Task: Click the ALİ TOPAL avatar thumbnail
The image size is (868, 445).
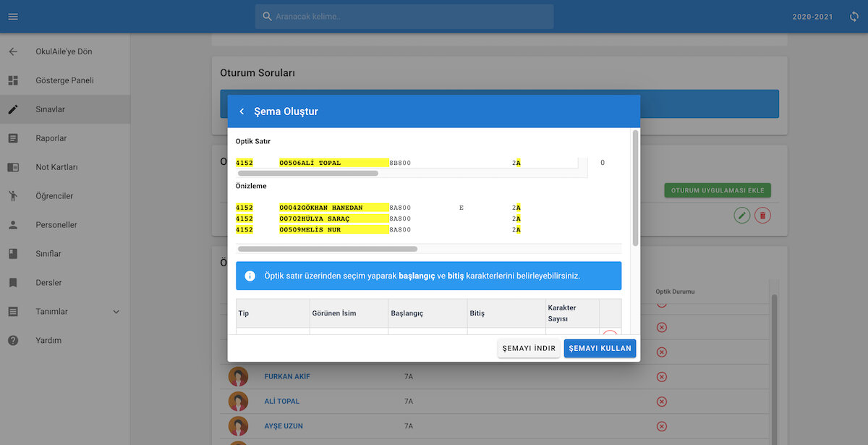Action: point(238,401)
